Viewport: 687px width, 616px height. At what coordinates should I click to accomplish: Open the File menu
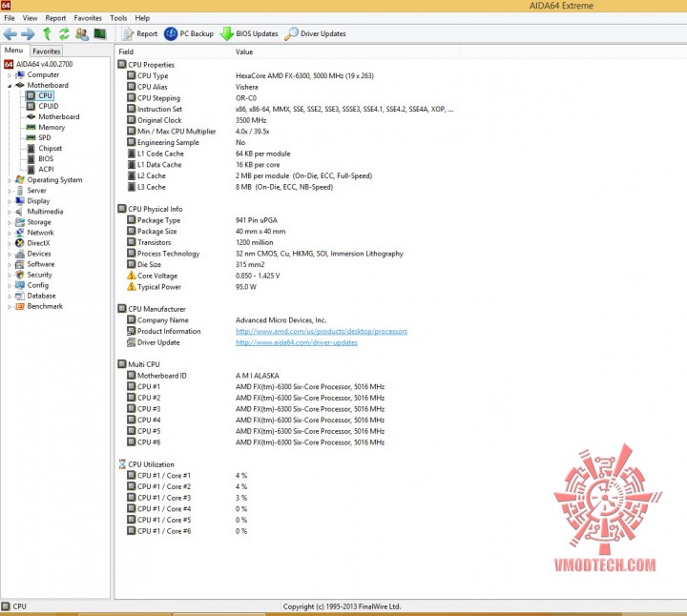(10, 18)
